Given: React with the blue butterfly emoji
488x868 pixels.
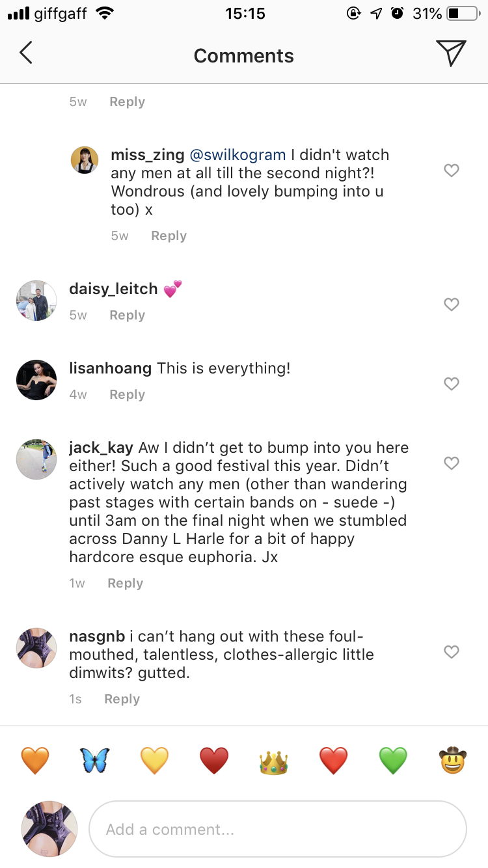Looking at the screenshot, I should pyautogui.click(x=94, y=760).
